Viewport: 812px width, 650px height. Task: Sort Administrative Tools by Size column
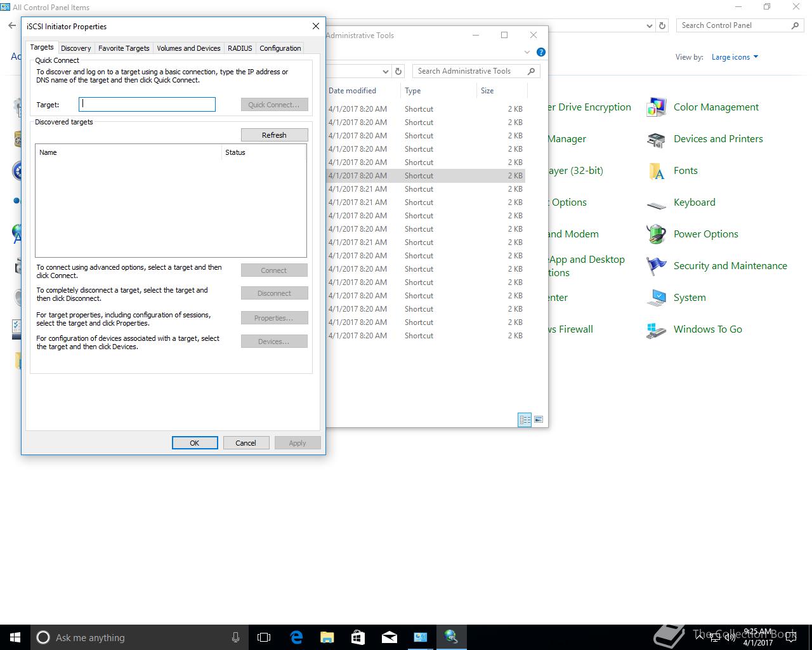502,91
